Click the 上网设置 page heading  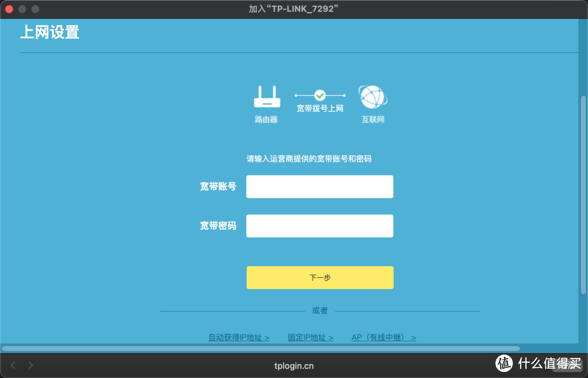(x=49, y=33)
